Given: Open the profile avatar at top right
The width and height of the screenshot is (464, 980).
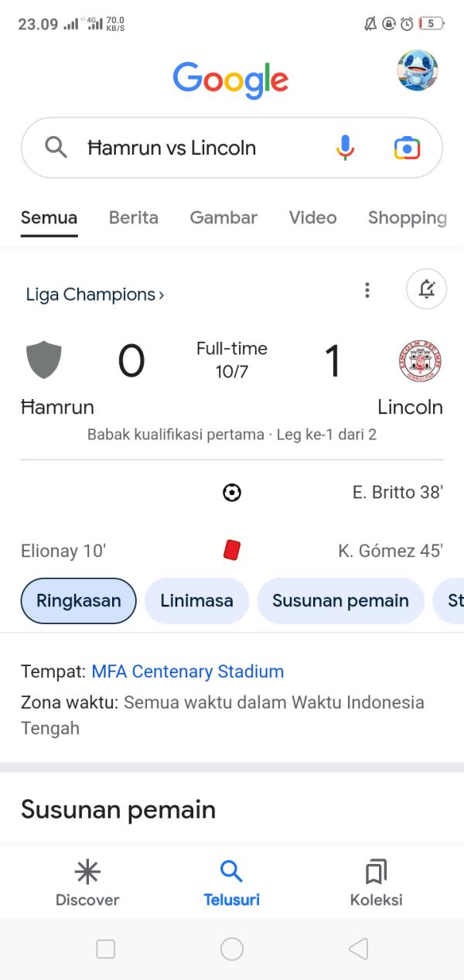Looking at the screenshot, I should pyautogui.click(x=418, y=70).
